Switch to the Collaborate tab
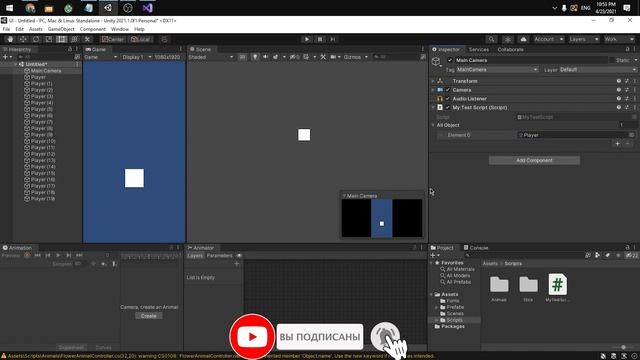The image size is (640, 360). [510, 49]
